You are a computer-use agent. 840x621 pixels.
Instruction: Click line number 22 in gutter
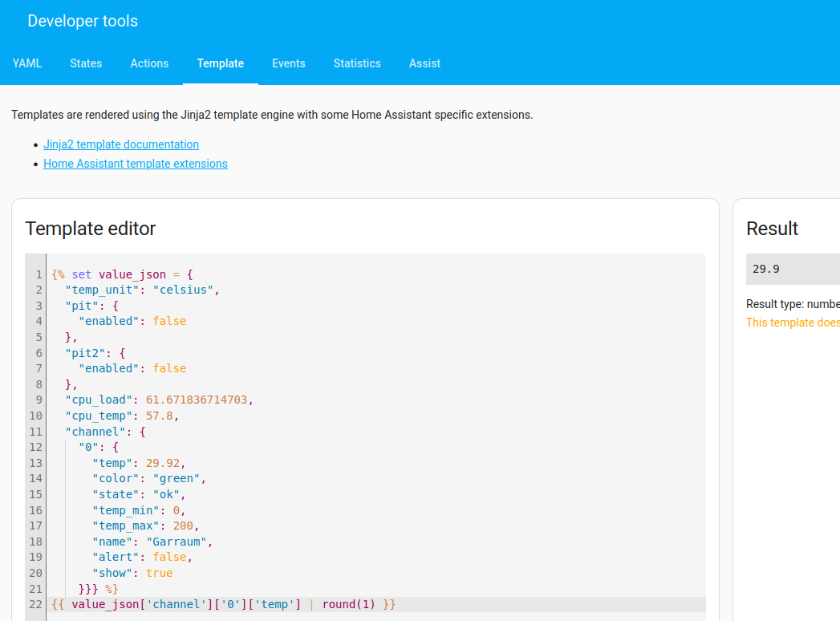tap(35, 604)
